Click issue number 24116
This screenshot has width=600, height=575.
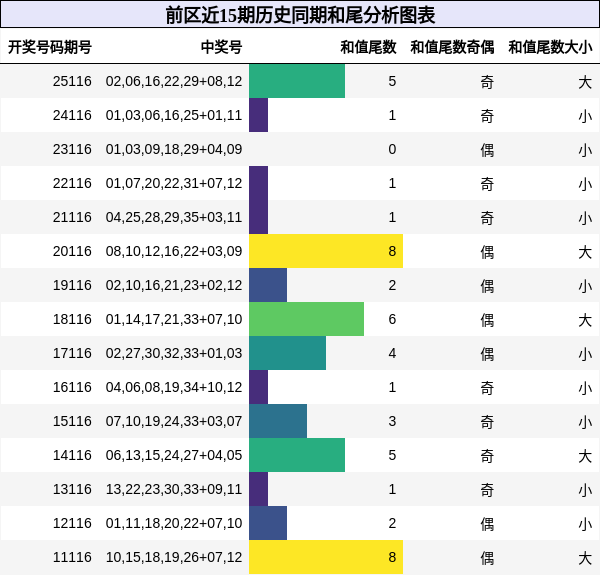click(72, 116)
